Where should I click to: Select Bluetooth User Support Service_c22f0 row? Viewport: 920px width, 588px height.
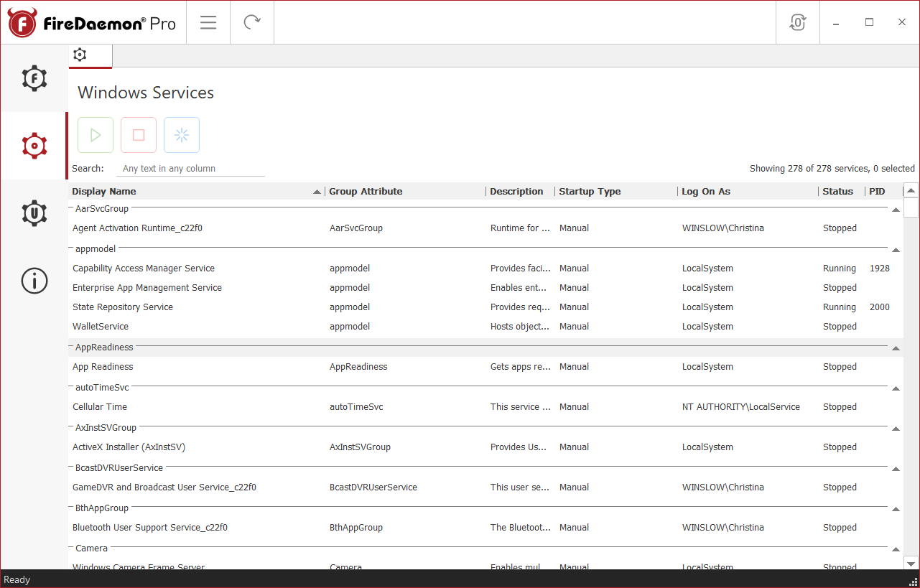coord(485,528)
